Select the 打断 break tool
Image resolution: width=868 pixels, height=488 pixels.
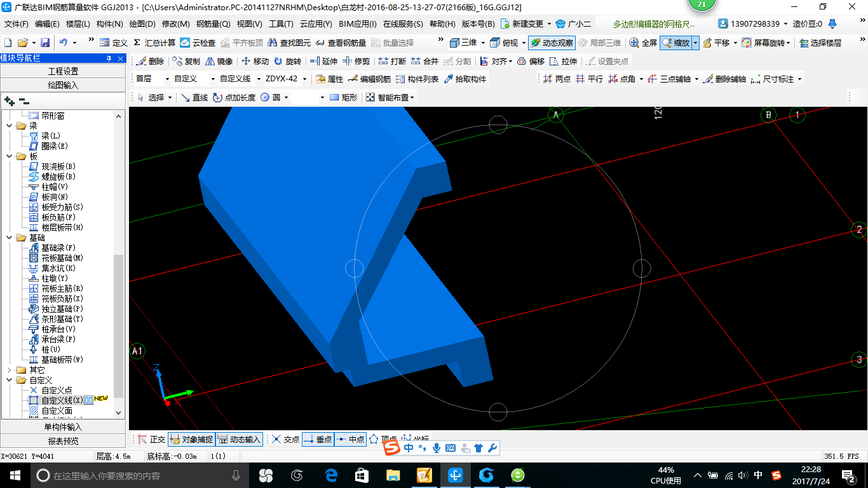pos(392,61)
